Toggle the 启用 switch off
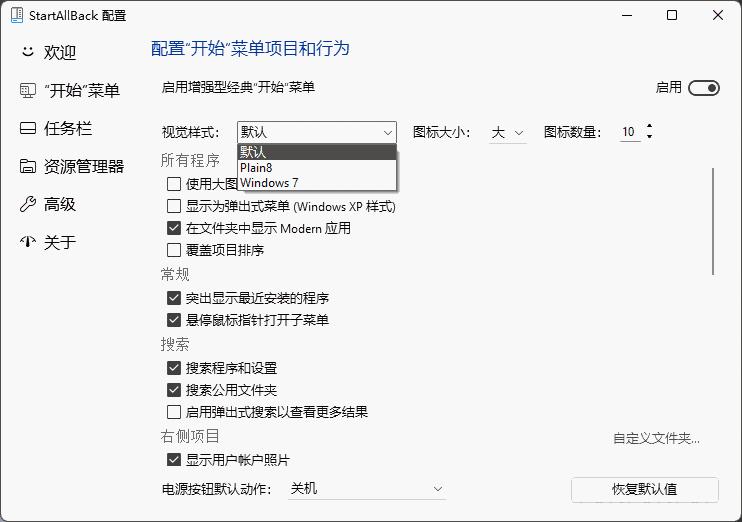742x522 pixels. pyautogui.click(x=704, y=88)
